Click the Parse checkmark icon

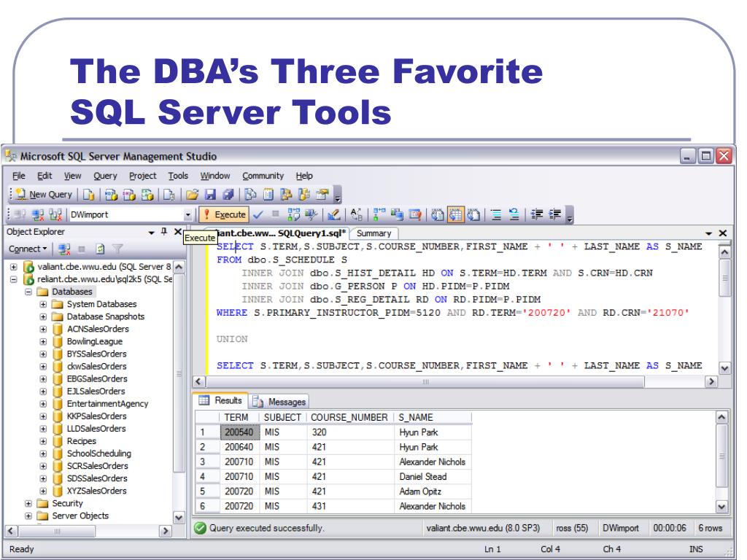[x=258, y=215]
